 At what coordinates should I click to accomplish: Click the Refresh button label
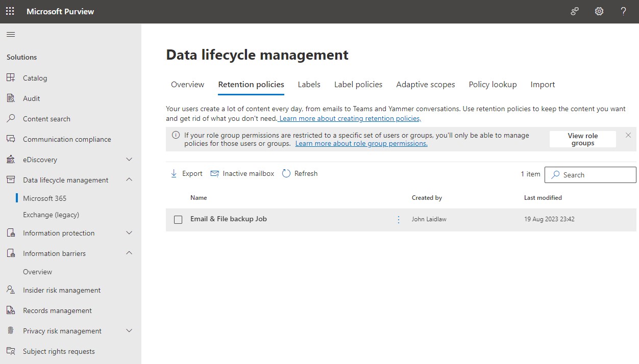click(306, 173)
